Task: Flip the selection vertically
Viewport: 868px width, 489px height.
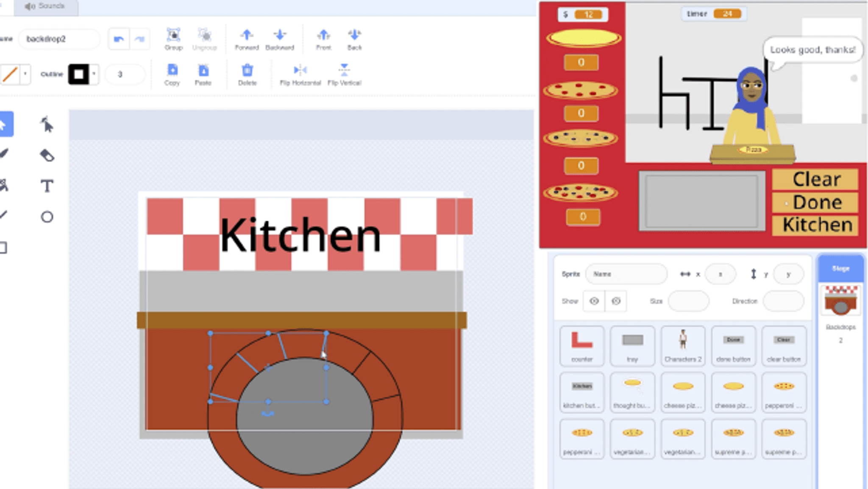Action: (344, 71)
